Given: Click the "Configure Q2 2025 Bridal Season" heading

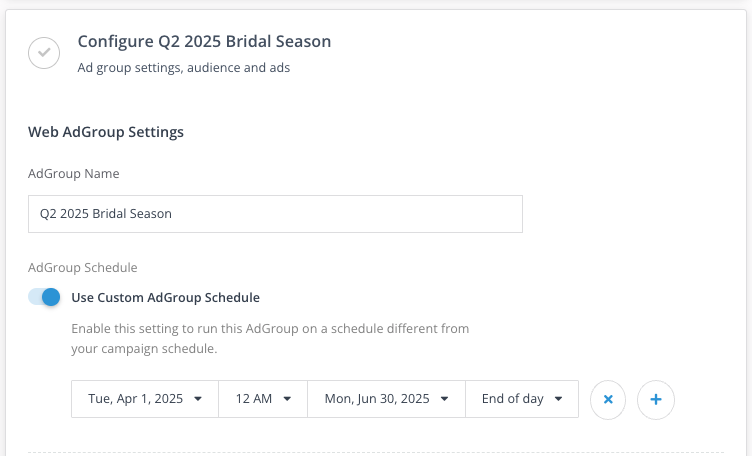Looking at the screenshot, I should click(x=204, y=42).
